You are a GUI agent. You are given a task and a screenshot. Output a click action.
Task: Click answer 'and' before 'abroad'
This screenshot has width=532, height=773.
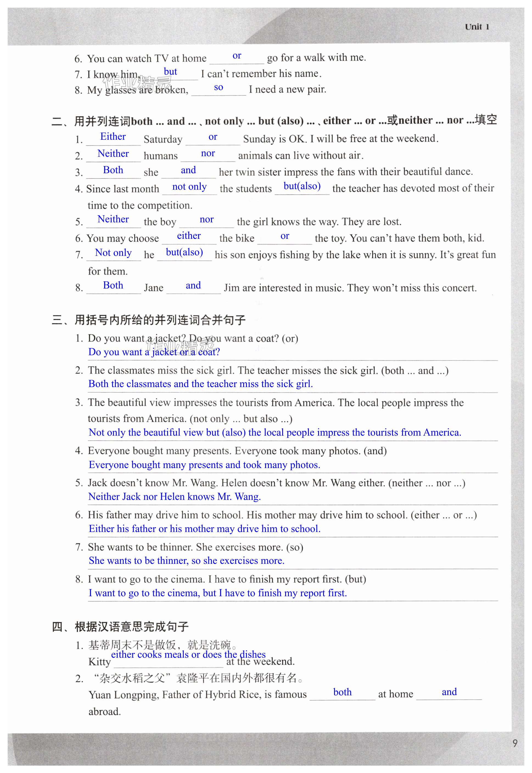[449, 692]
